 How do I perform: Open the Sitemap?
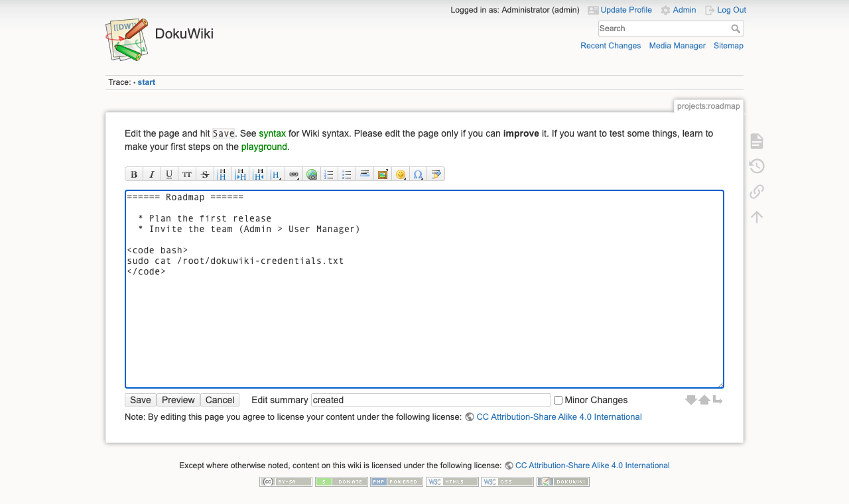[728, 46]
